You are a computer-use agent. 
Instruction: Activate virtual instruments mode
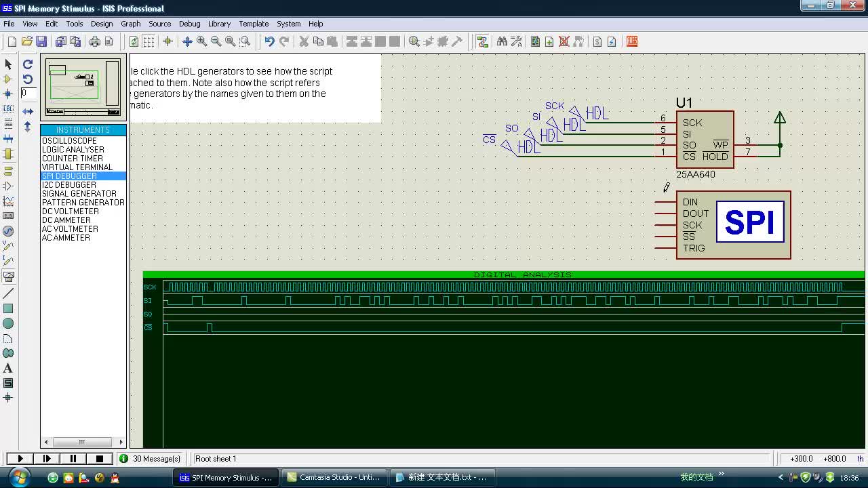(8, 277)
